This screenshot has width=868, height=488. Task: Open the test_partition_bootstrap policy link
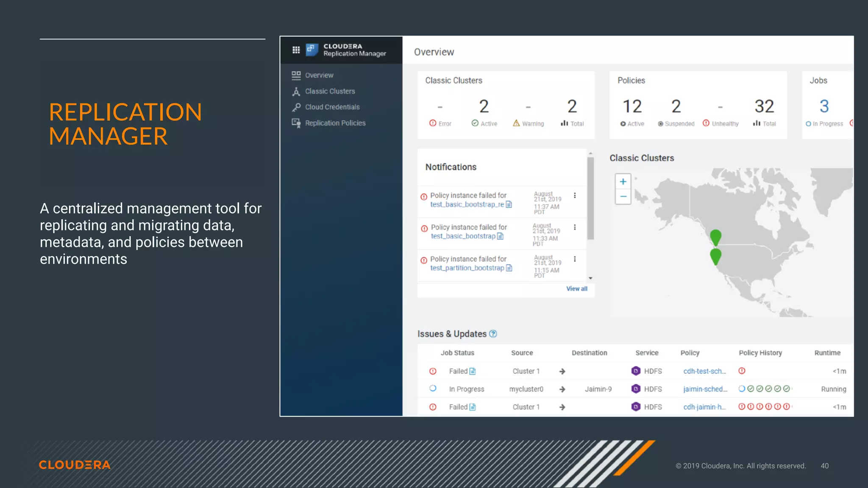pos(467,268)
